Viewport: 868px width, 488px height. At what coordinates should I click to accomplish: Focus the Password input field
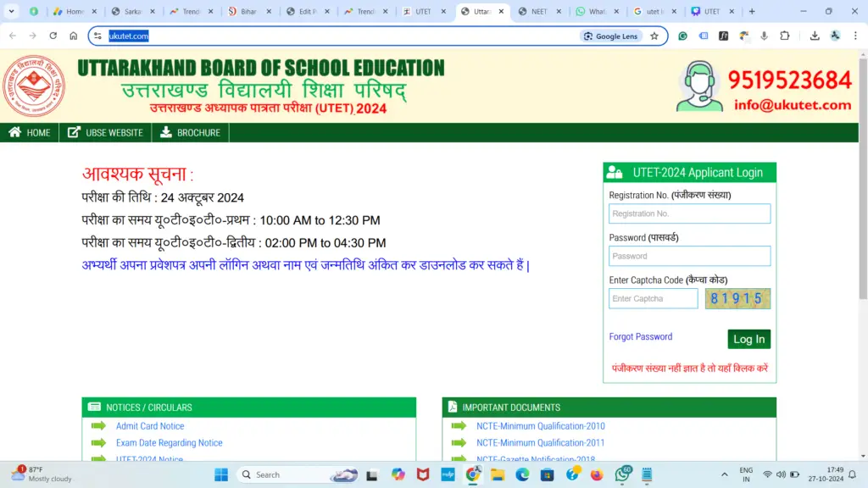[689, 256]
